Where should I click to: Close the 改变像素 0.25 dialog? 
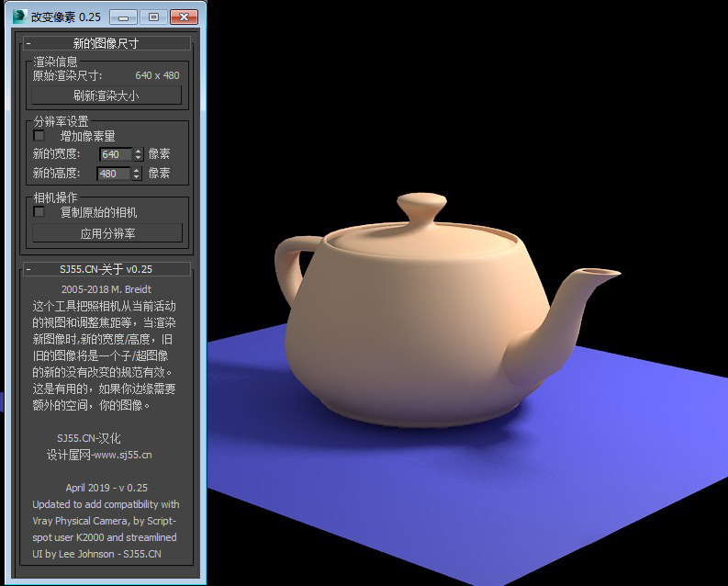pos(184,17)
